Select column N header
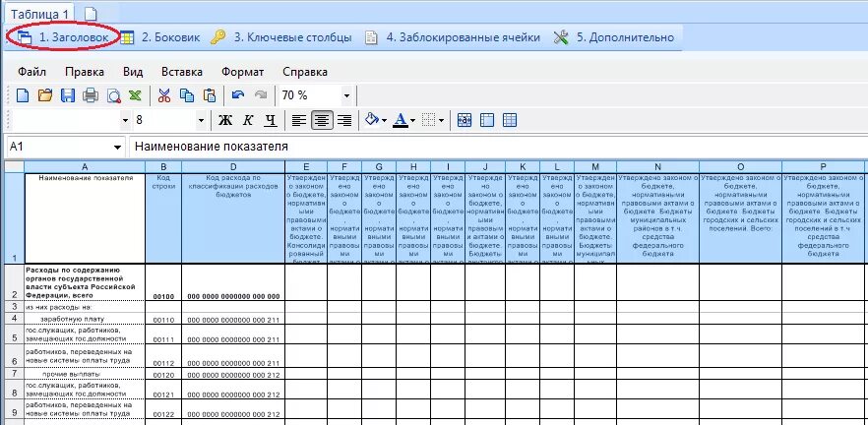 [657, 166]
